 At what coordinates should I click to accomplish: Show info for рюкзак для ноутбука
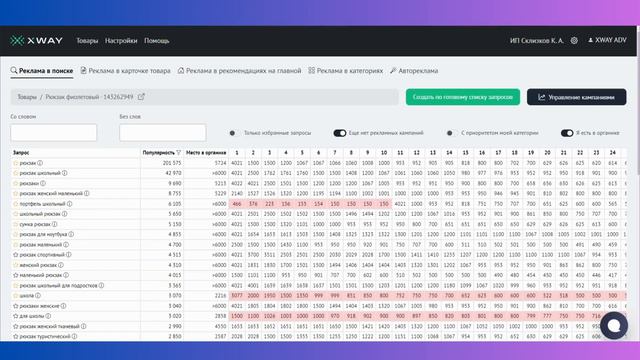(71, 234)
